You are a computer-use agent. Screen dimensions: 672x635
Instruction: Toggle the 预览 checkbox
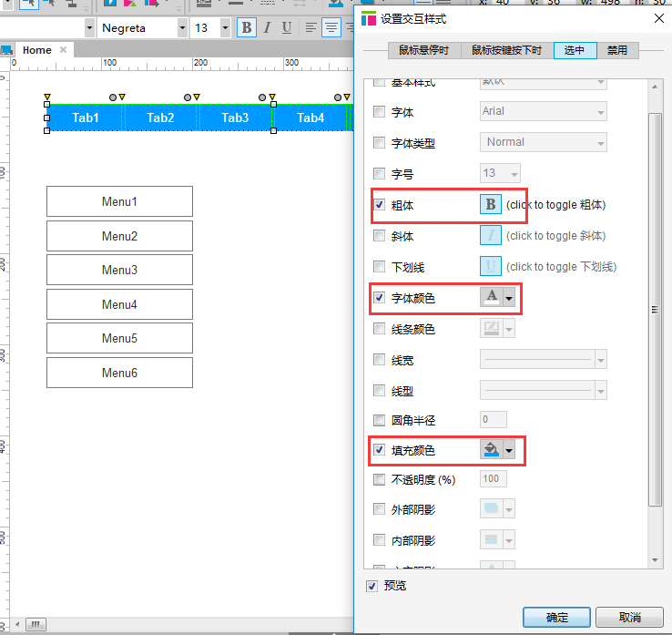pos(372,586)
